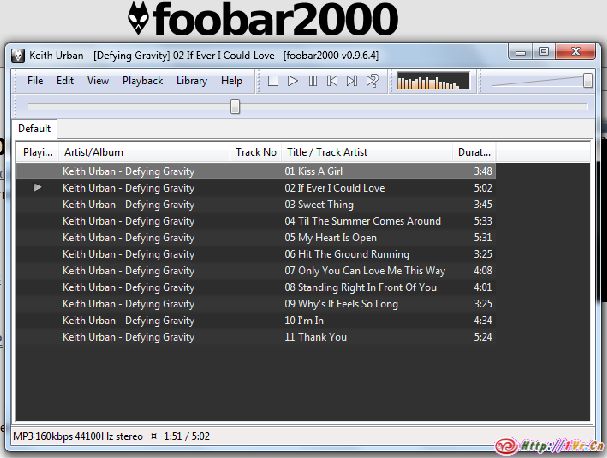Open the Library menu
607x458 pixels.
(191, 81)
